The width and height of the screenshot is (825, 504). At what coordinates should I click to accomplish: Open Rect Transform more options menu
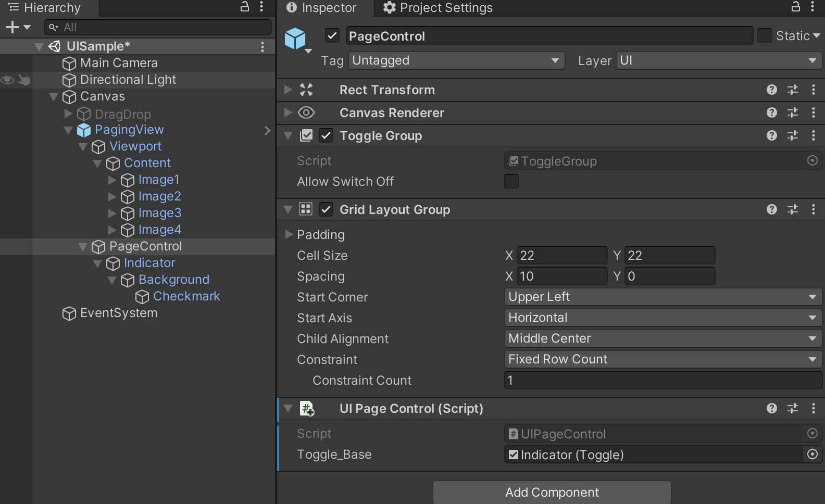coord(814,90)
